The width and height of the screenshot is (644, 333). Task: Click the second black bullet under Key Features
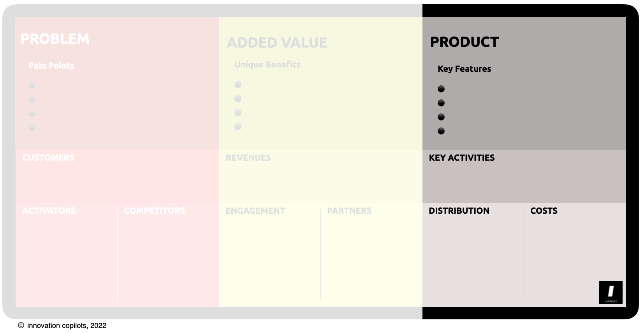[441, 103]
